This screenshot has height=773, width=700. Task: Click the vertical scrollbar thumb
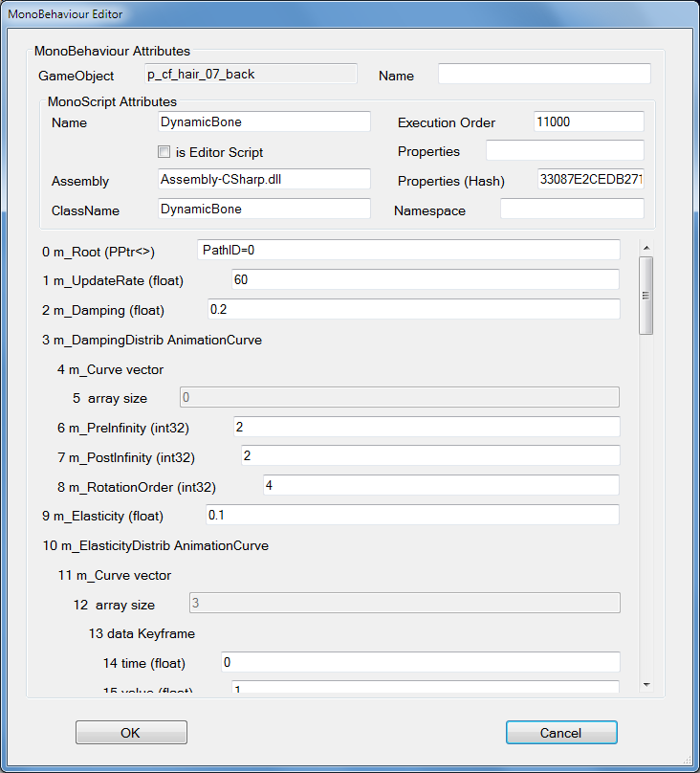tap(646, 296)
